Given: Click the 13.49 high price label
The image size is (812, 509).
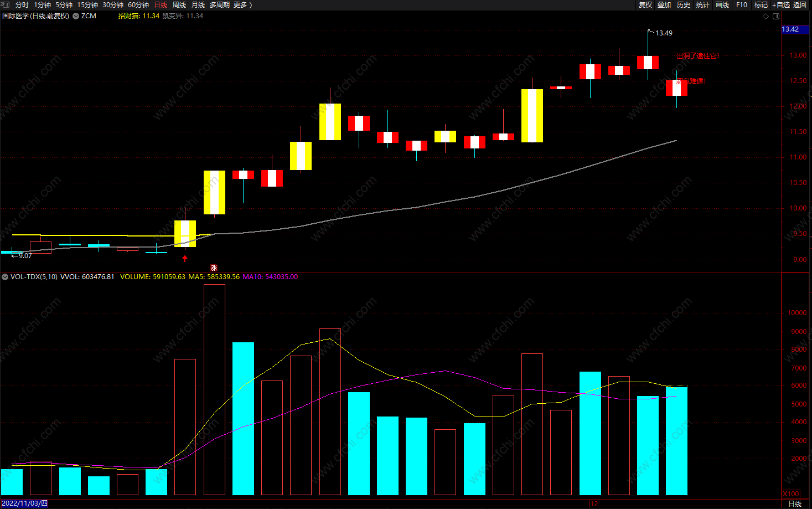Looking at the screenshot, I should (664, 33).
